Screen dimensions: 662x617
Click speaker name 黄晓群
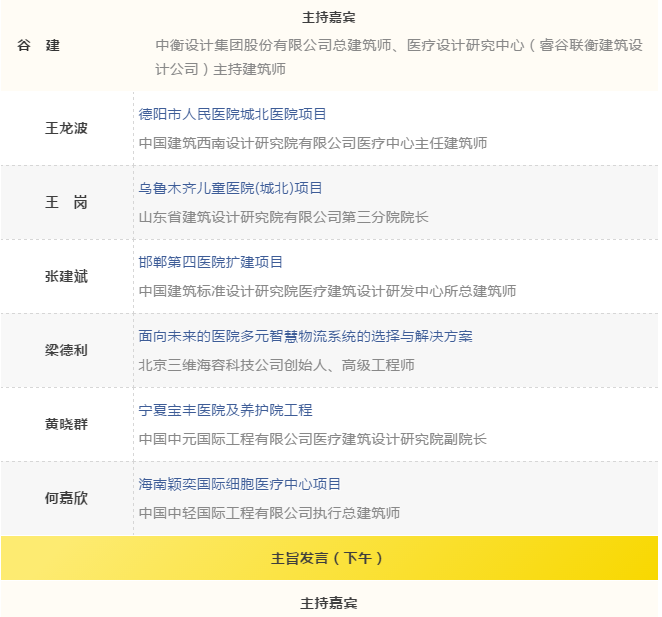67,424
